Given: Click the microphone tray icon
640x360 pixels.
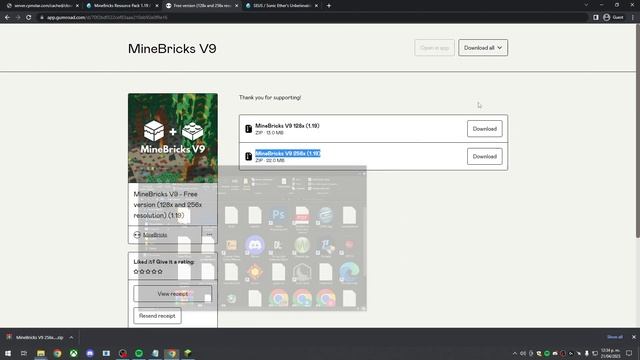Looking at the screenshot, I should (587, 353).
